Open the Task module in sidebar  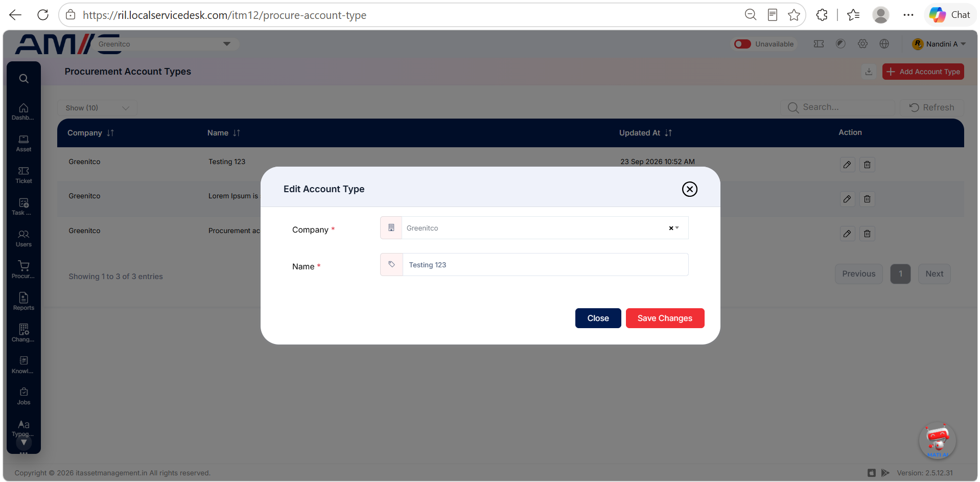coord(24,206)
